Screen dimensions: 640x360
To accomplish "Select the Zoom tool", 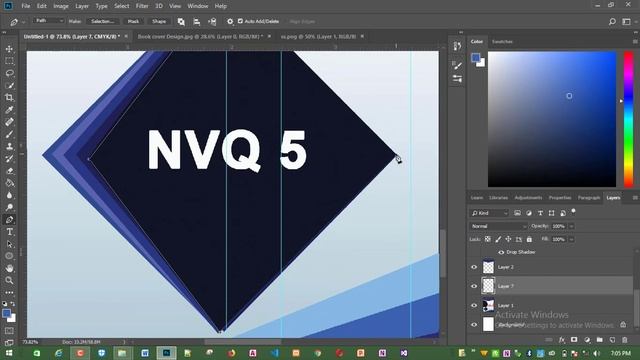I will [9, 280].
